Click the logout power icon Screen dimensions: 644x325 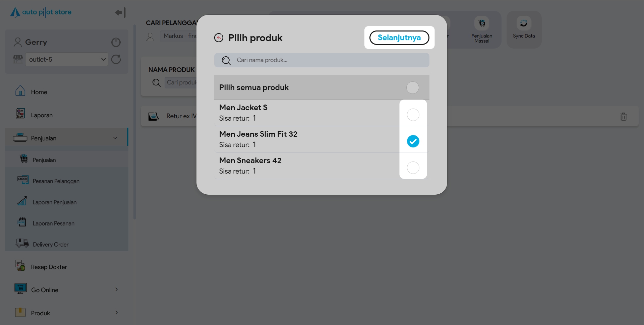coord(116,42)
